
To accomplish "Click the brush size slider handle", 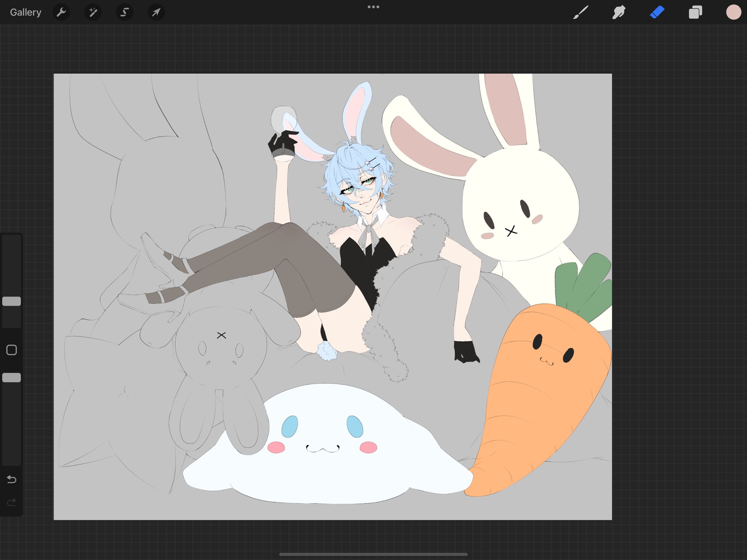I will tap(12, 301).
